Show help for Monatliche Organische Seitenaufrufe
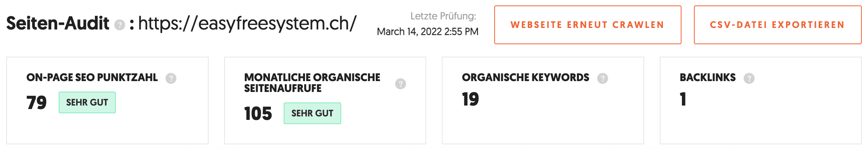Image resolution: width=868 pixels, height=149 pixels. (x=401, y=84)
